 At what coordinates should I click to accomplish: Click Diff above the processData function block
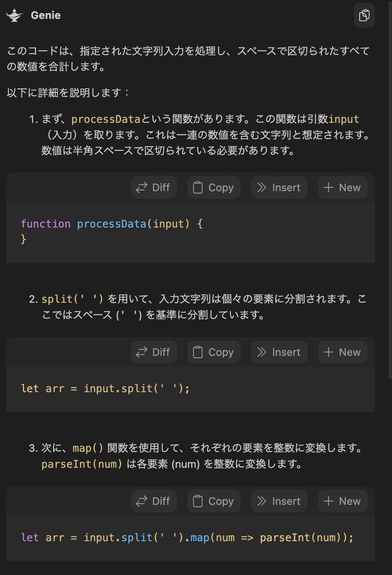click(154, 188)
